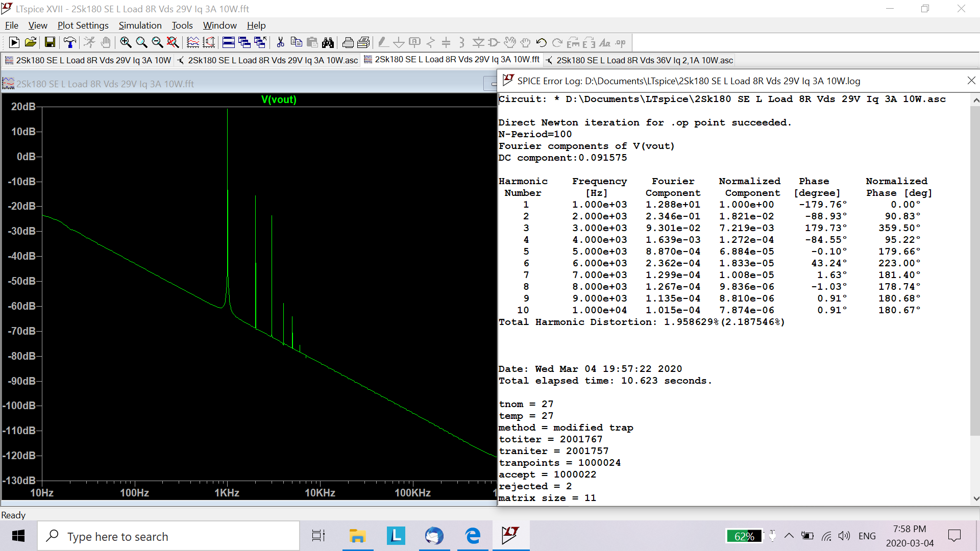Switch to 29V Iq 3A 10W.fft tab
Viewport: 980px width, 551px height.
(x=452, y=60)
